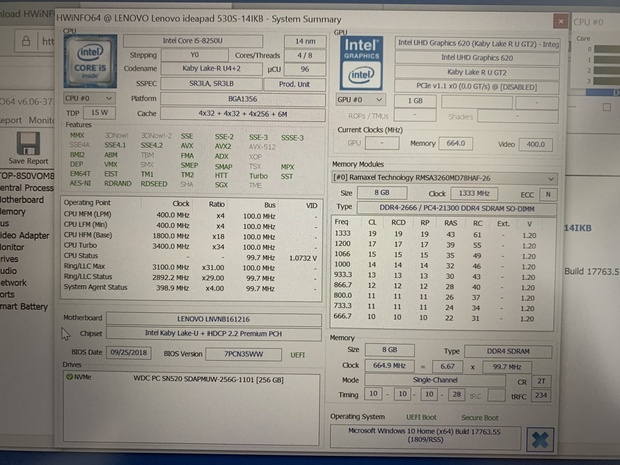Open the Report menu in HWiNFO window
620x465 pixels.
click(11, 120)
